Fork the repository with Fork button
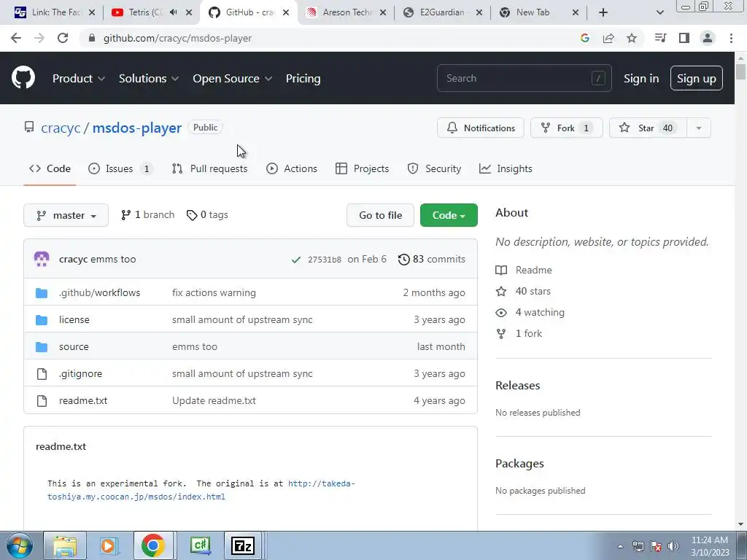Viewport: 747px width, 560px height. tap(566, 128)
